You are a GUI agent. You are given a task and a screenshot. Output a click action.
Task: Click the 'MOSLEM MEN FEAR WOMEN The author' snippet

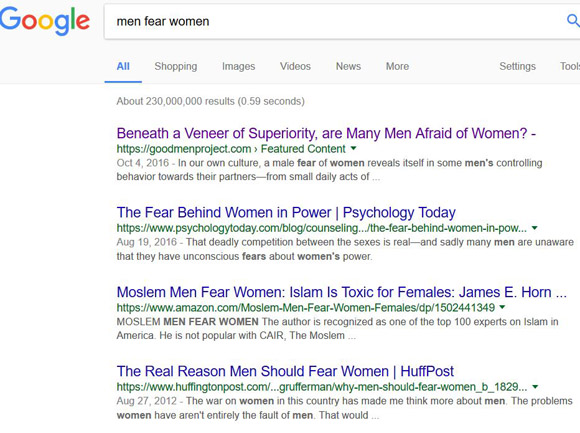pos(337,328)
